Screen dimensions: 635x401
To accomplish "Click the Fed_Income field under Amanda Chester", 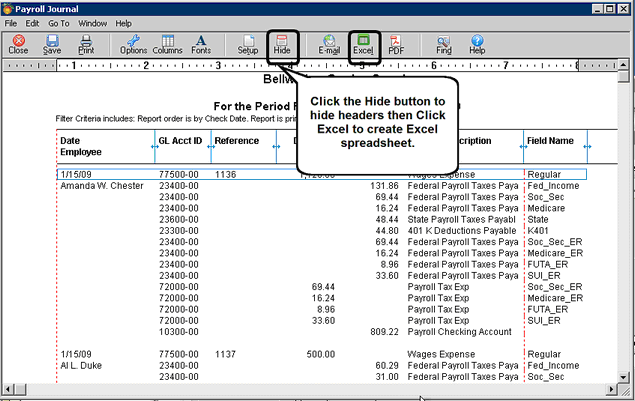I will pos(553,186).
